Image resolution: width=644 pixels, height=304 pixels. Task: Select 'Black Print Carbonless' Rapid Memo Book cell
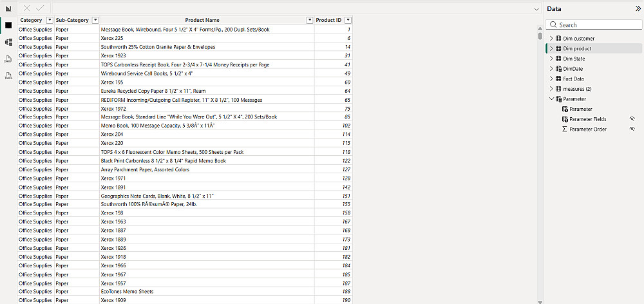(207, 160)
